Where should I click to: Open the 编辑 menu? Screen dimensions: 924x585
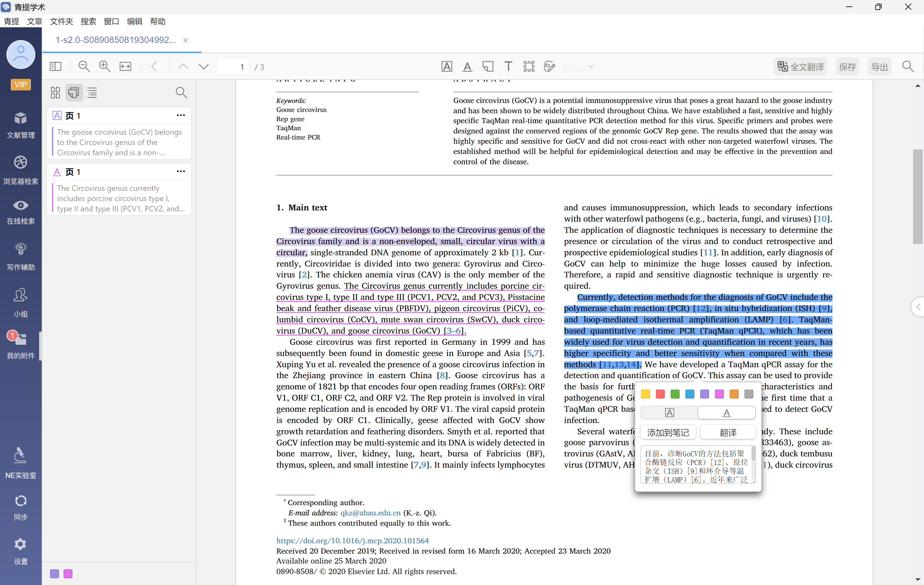tap(134, 21)
